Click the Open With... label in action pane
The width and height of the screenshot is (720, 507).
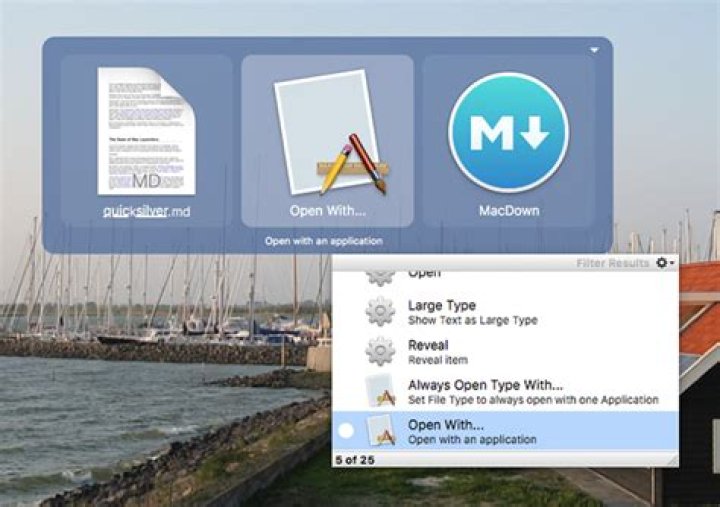pos(327,211)
